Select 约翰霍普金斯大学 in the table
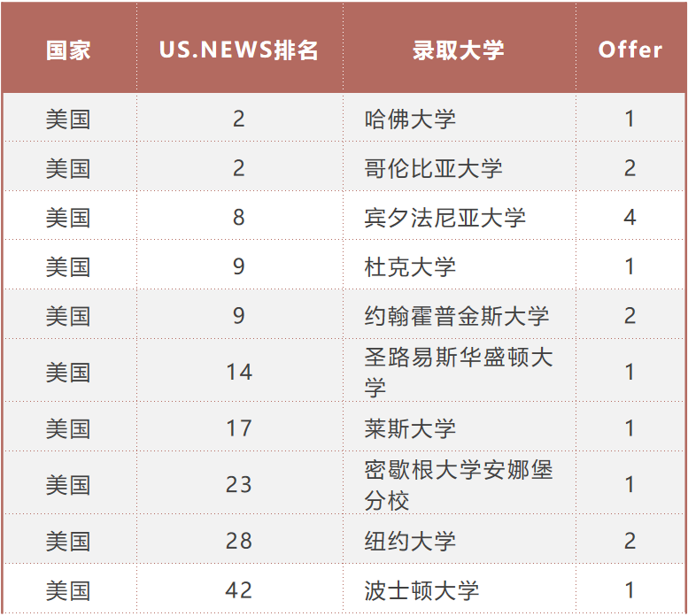Image resolution: width=688 pixels, height=616 pixels. (457, 316)
